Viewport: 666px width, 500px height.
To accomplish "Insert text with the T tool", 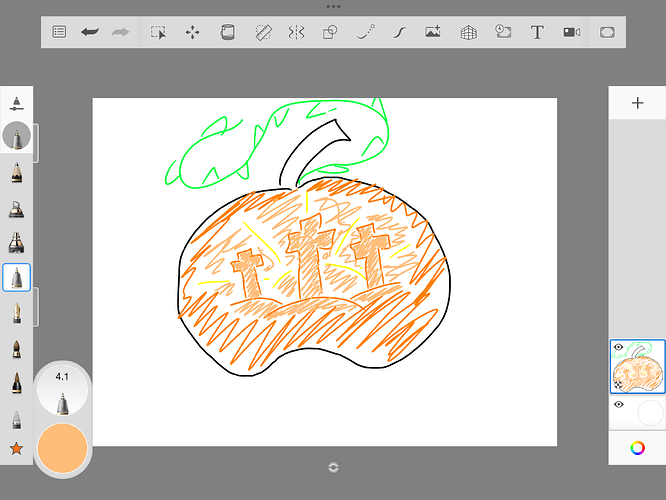I will (x=537, y=32).
